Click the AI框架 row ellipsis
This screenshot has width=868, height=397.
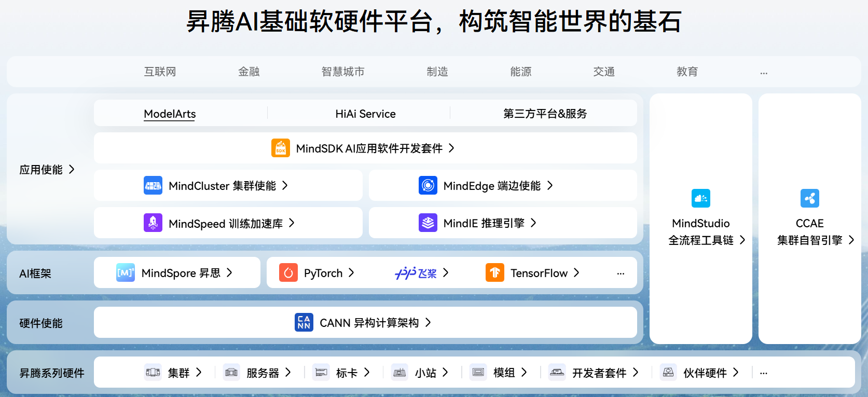(621, 273)
